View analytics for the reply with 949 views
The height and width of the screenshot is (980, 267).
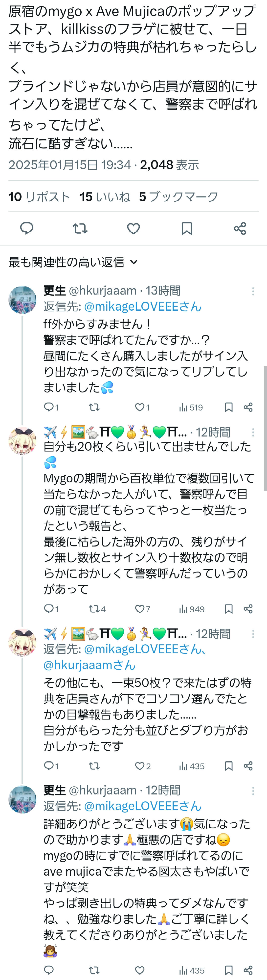(192, 609)
